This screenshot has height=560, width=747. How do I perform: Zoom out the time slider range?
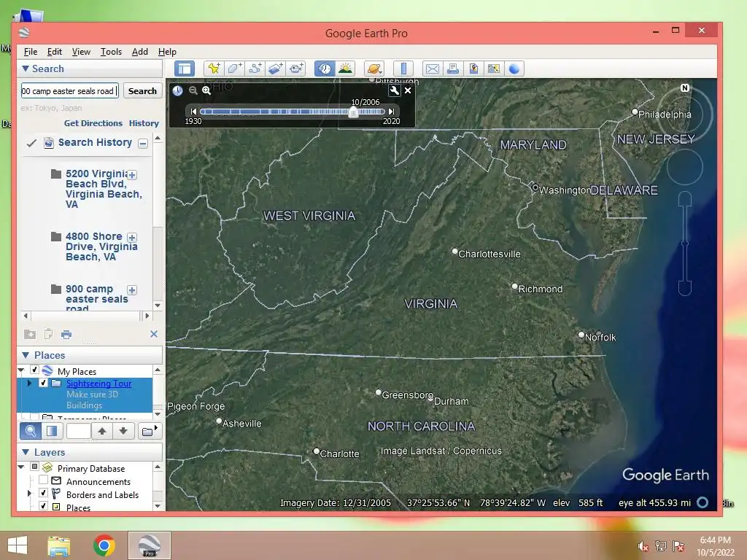click(193, 90)
